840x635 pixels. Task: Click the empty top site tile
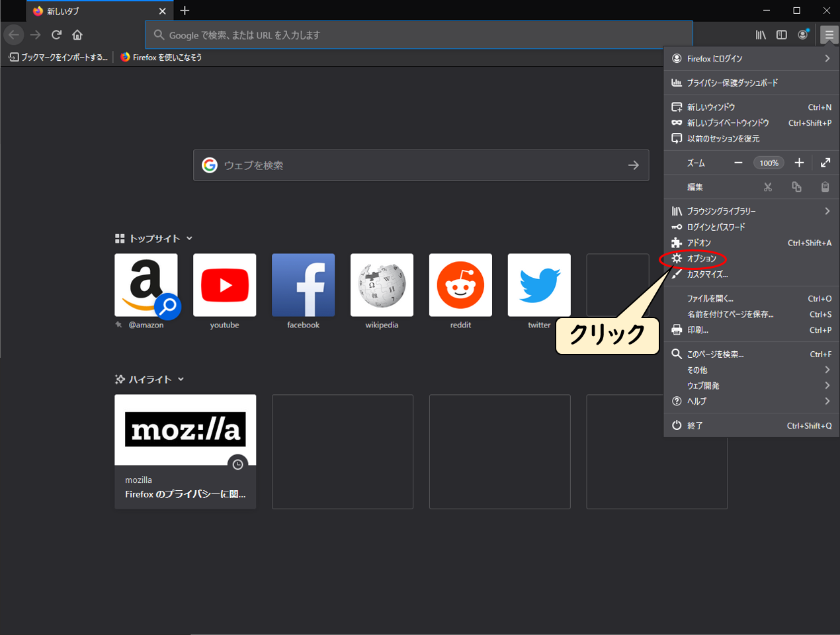point(618,285)
